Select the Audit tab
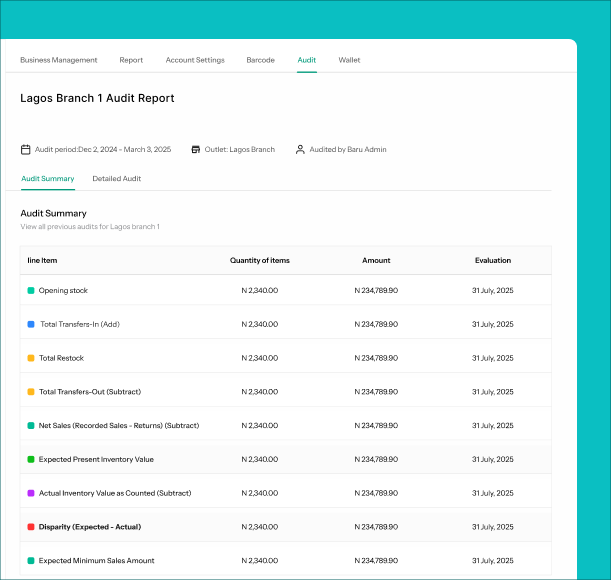 coord(307,60)
